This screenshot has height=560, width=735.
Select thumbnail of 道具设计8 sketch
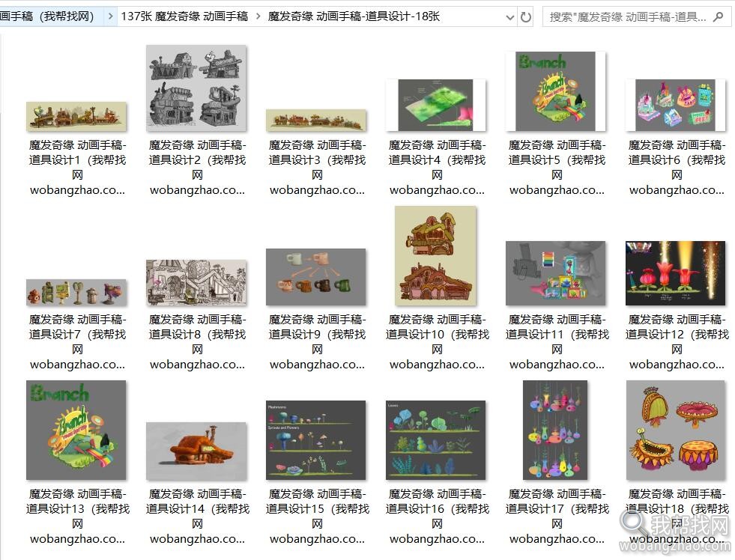(x=196, y=282)
